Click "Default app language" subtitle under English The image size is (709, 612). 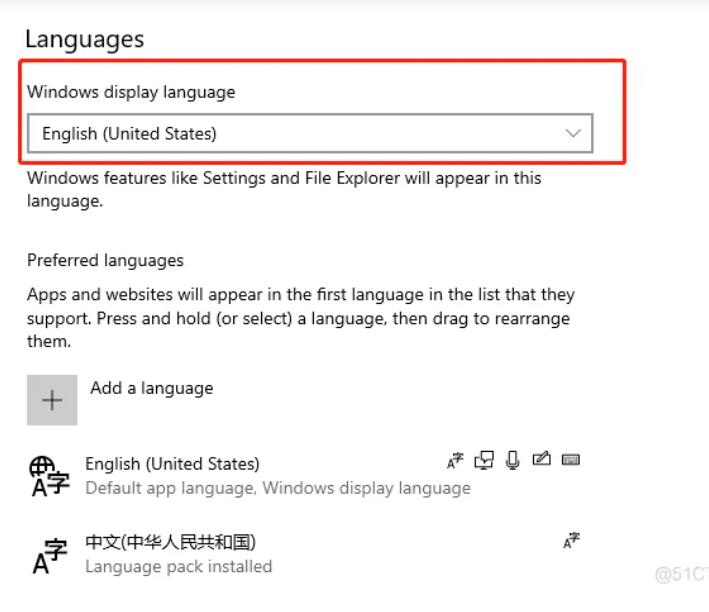coord(171,488)
